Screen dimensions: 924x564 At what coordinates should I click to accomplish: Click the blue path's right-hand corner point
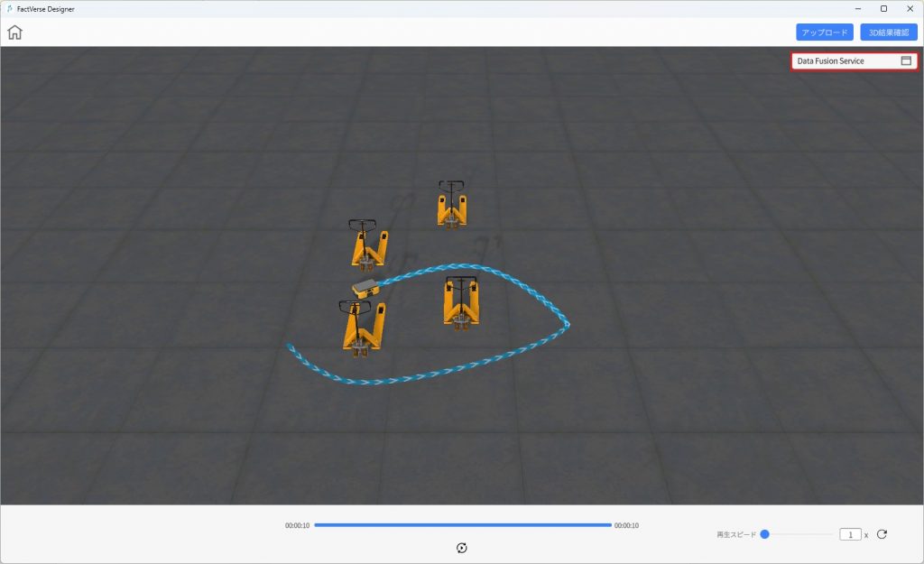pos(568,324)
